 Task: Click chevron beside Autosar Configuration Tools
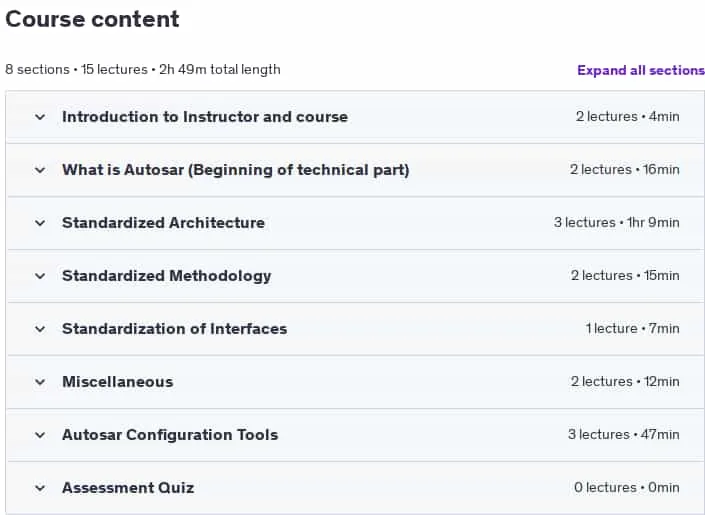click(40, 435)
